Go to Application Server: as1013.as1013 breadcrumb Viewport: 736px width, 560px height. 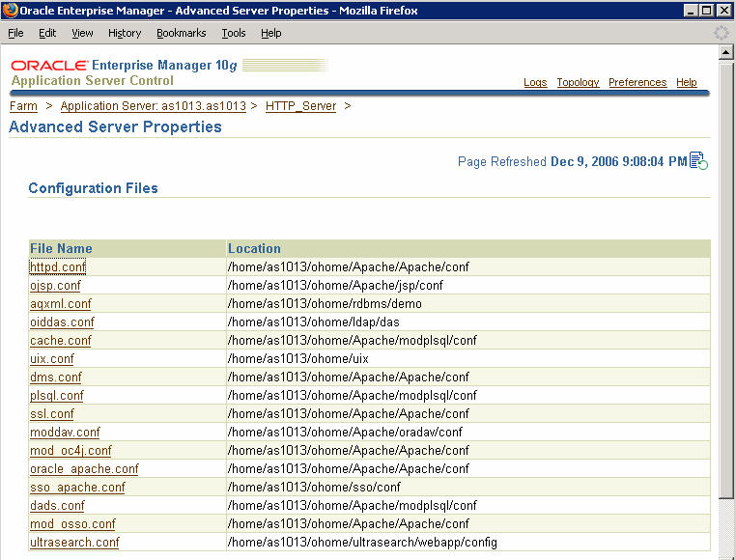pos(153,106)
